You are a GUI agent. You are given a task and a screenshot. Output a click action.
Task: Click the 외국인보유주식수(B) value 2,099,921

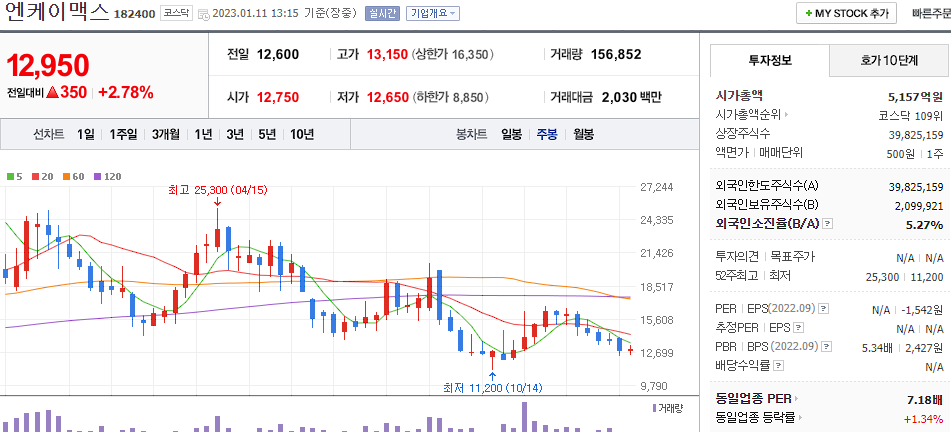click(919, 206)
